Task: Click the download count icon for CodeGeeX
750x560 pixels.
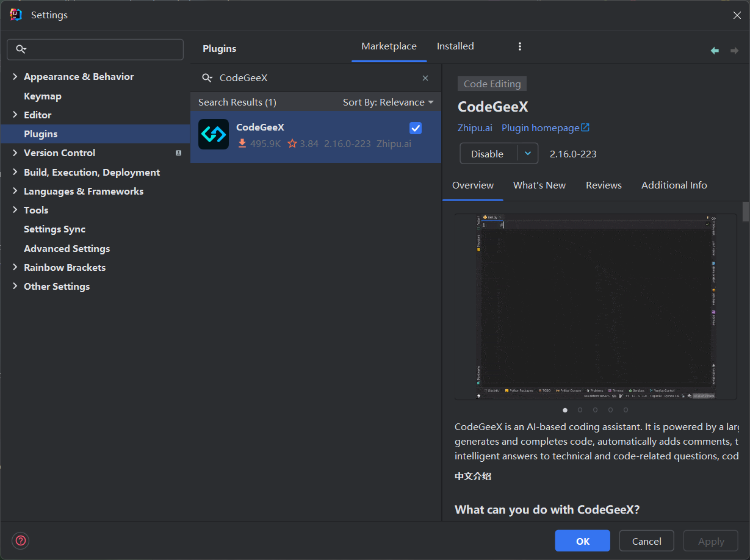Action: (242, 144)
